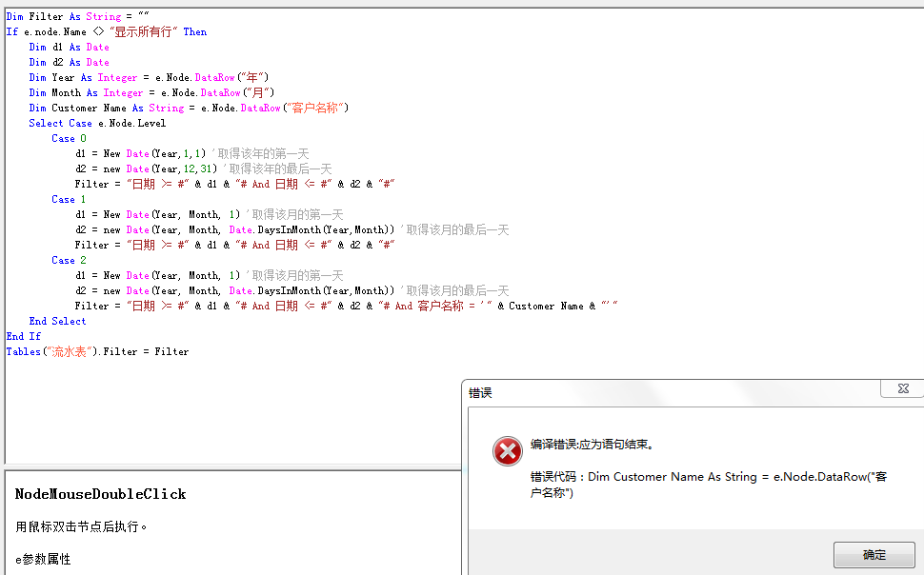Click the 'Case 1' line
The height and width of the screenshot is (575, 924).
[69, 199]
